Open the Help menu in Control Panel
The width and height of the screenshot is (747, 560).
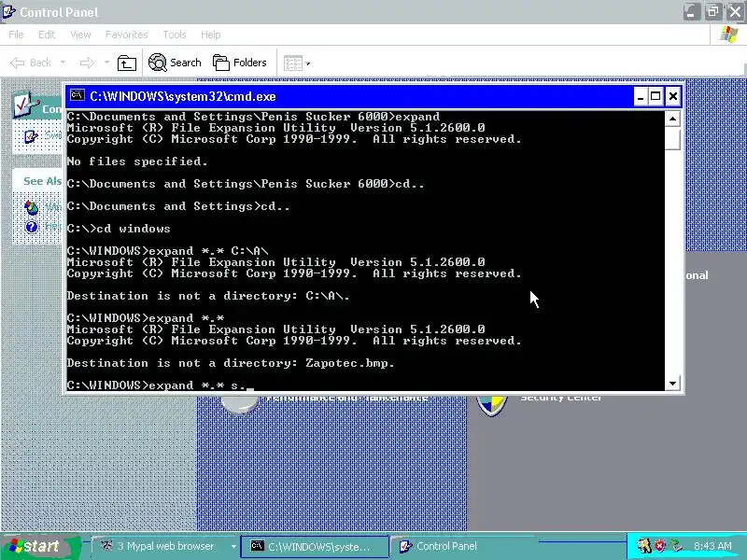(x=211, y=35)
